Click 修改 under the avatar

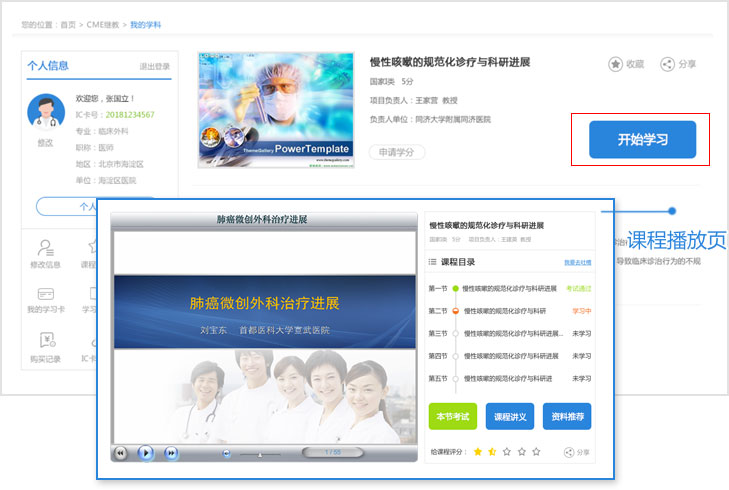pyautogui.click(x=45, y=143)
